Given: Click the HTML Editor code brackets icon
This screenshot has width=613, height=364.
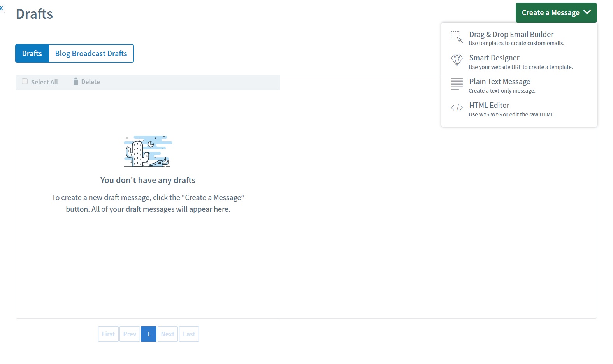Looking at the screenshot, I should [x=457, y=108].
